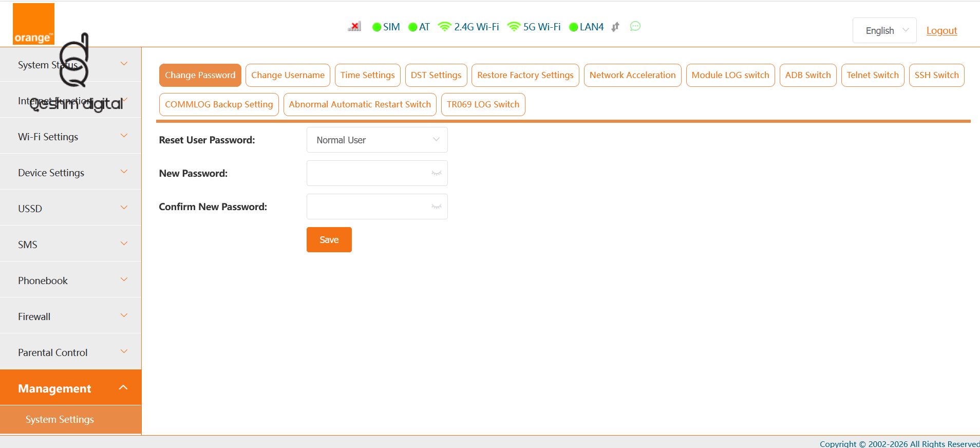Collapse the Management menu
The height and width of the screenshot is (448, 980).
pos(71,388)
